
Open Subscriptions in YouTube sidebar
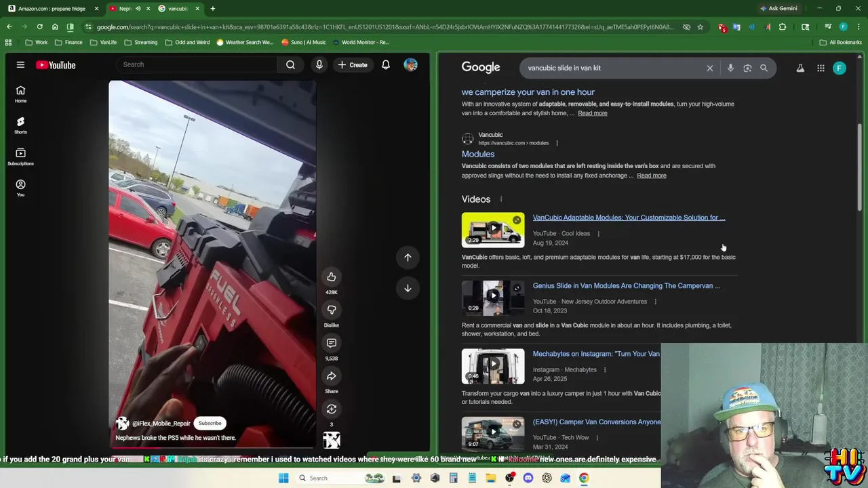[20, 157]
